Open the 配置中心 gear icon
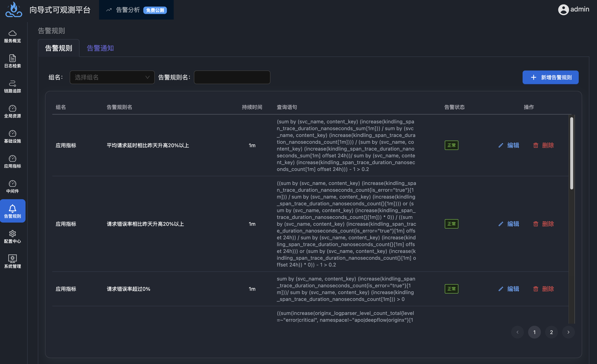This screenshot has width=597, height=364. pos(12,234)
